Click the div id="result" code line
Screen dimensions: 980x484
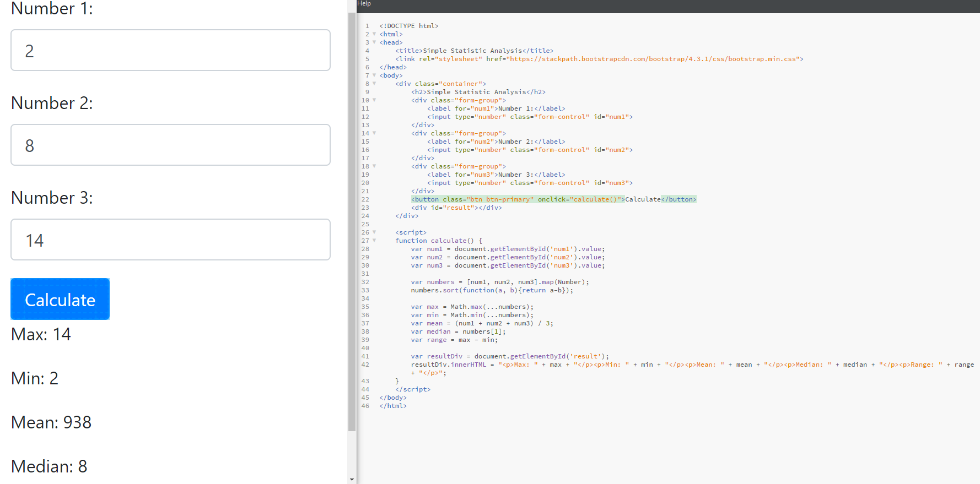tap(456, 208)
